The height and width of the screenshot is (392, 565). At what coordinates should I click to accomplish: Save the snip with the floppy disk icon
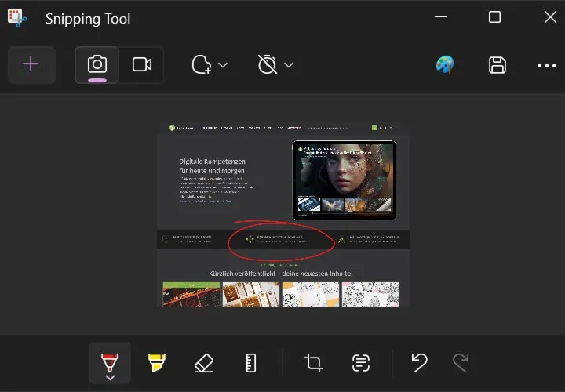[x=498, y=65]
